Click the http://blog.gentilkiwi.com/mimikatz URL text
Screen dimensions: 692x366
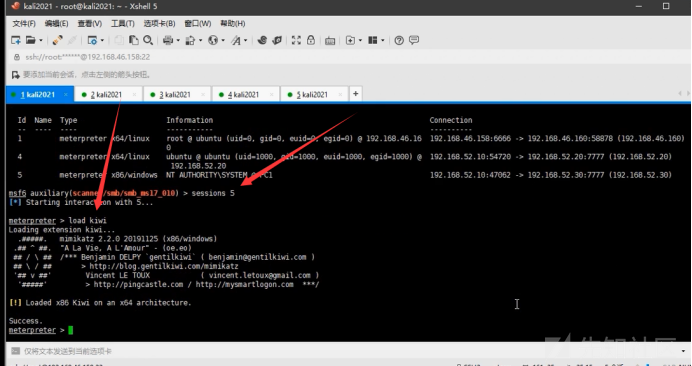coord(164,266)
